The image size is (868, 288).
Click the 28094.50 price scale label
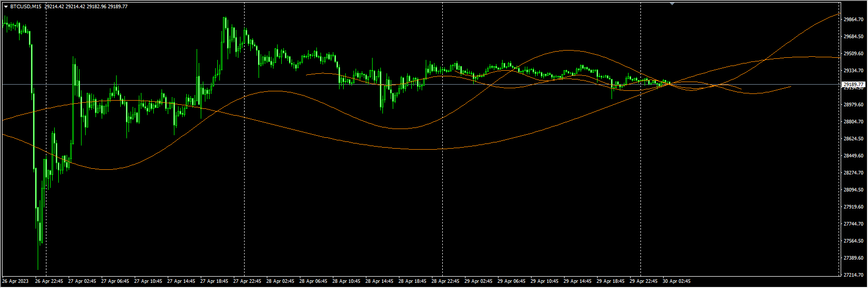click(853, 190)
